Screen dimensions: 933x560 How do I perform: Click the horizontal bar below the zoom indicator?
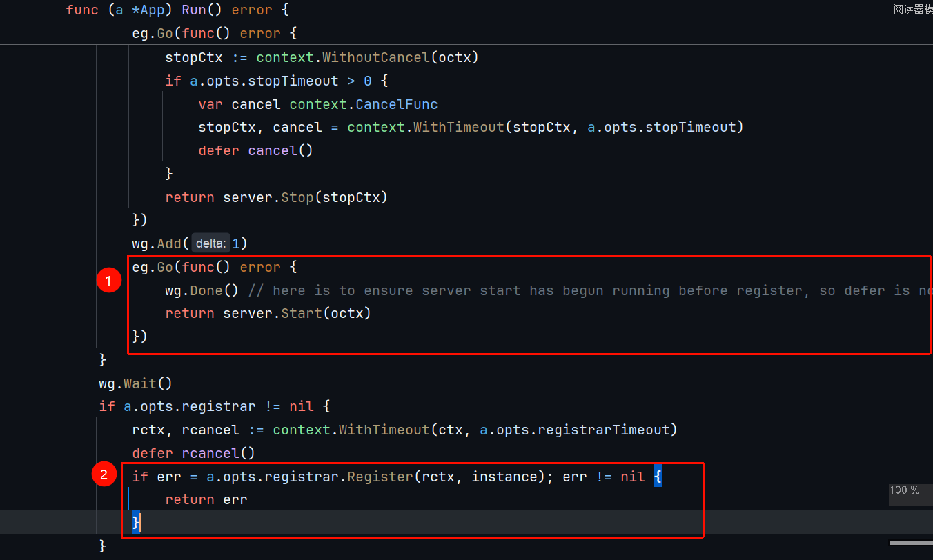910,543
